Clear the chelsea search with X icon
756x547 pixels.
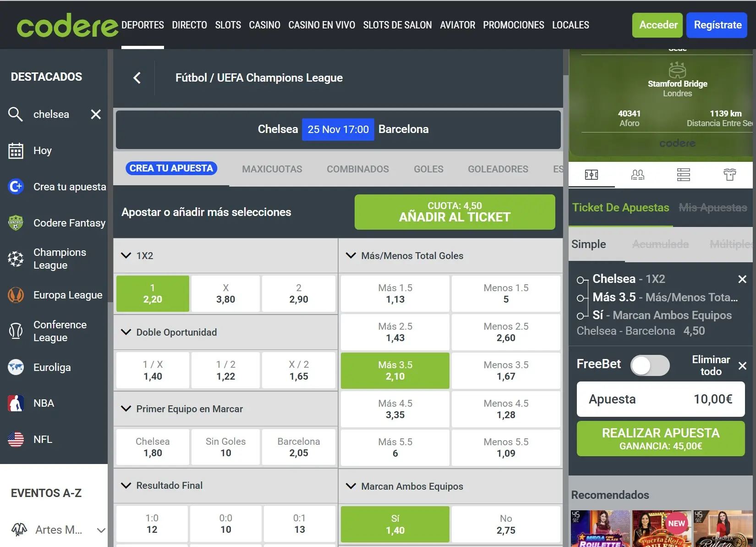[96, 114]
